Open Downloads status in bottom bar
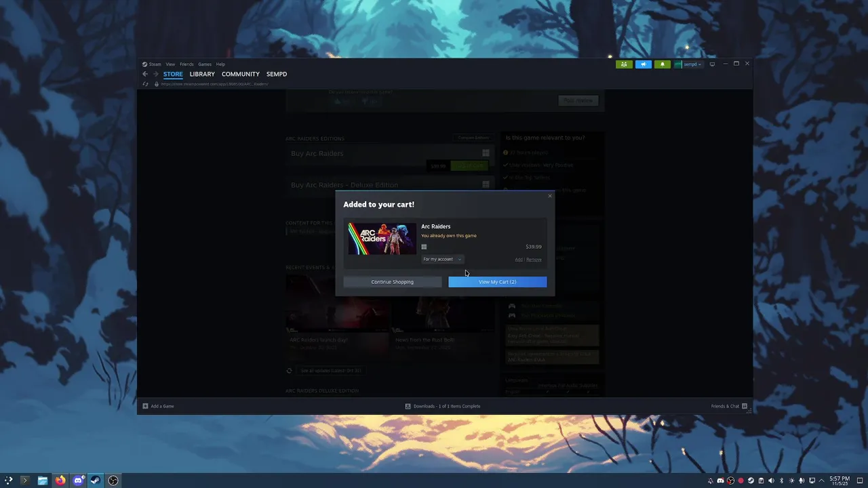This screenshot has height=488, width=868. coord(443,406)
